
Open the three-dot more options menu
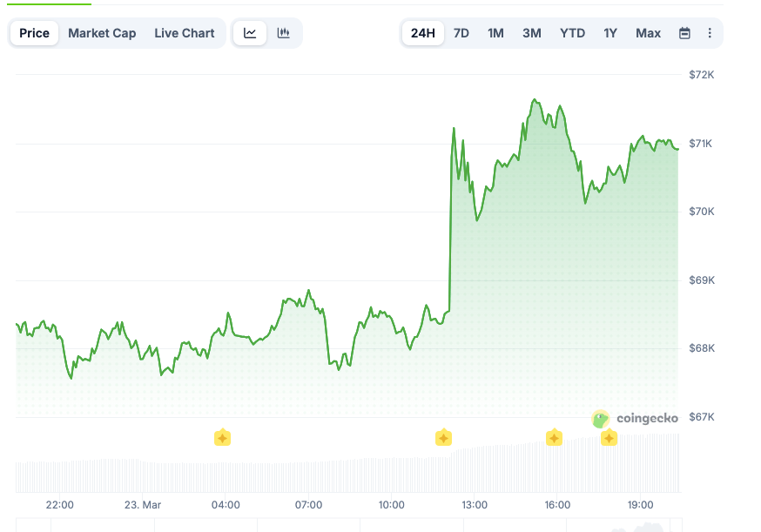tap(710, 33)
